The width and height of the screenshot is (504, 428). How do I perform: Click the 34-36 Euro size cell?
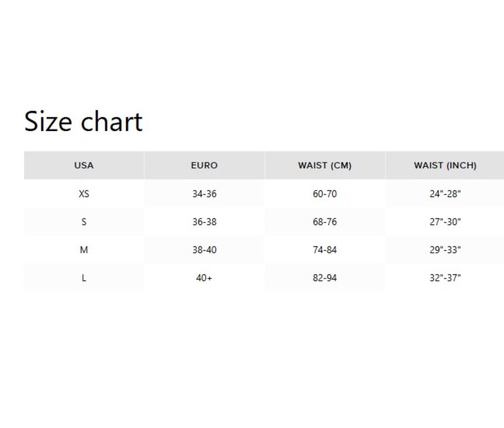point(204,194)
